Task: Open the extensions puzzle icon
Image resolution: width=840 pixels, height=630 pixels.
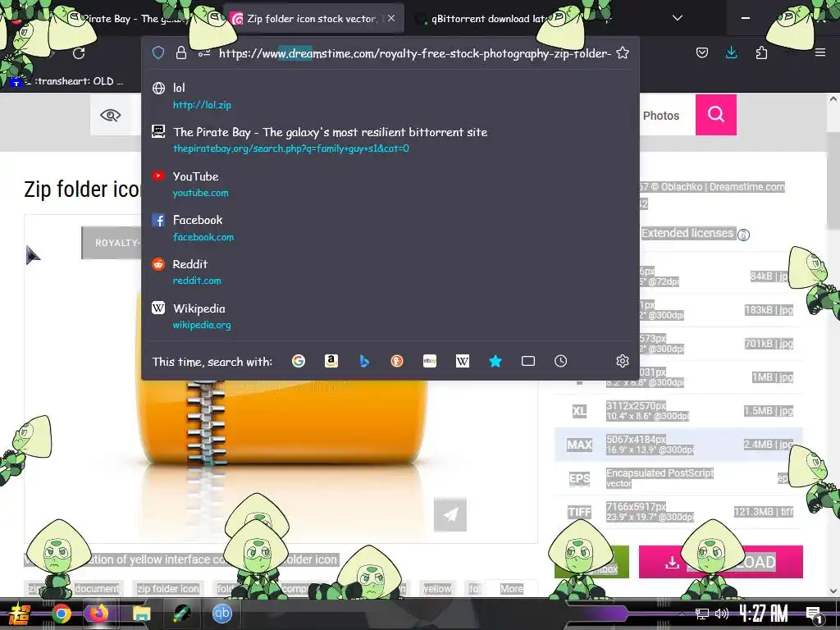Action: [761, 52]
